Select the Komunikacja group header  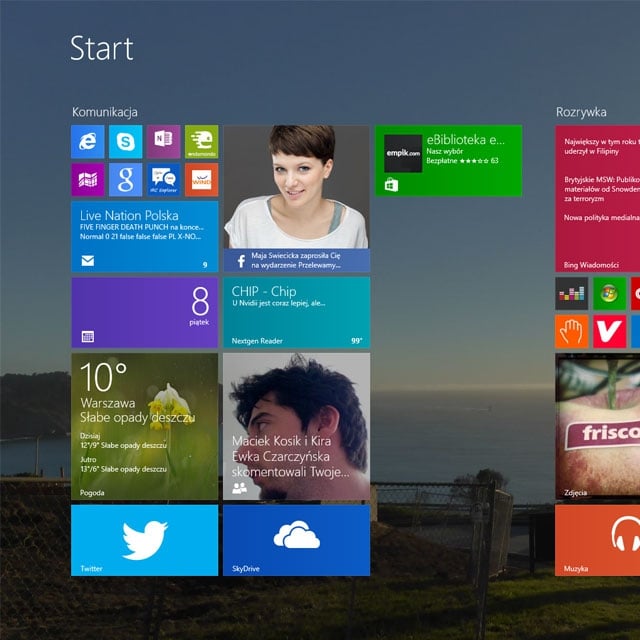[105, 112]
